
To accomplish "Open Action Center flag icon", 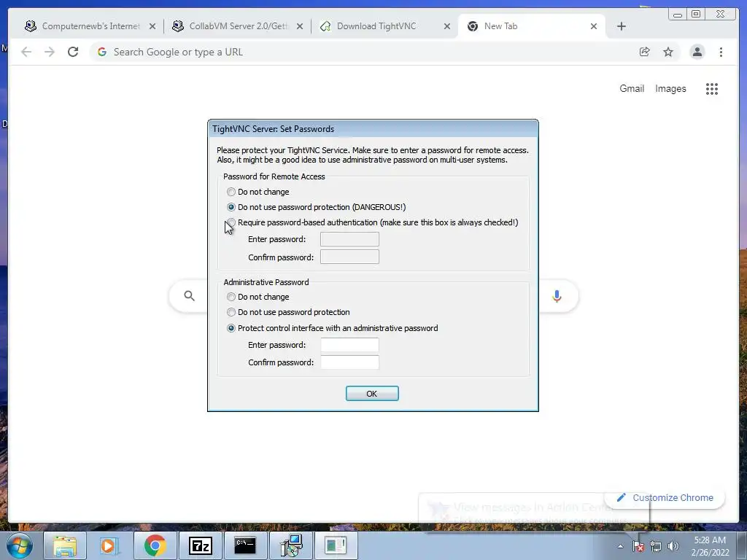I will [638, 546].
